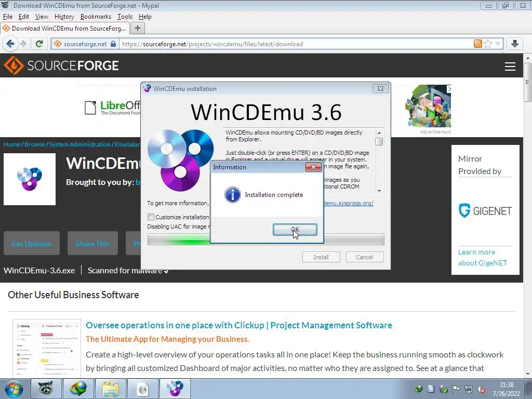This screenshot has width=532, height=399.
Task: Click the SourceForge logo
Action: tap(61, 65)
